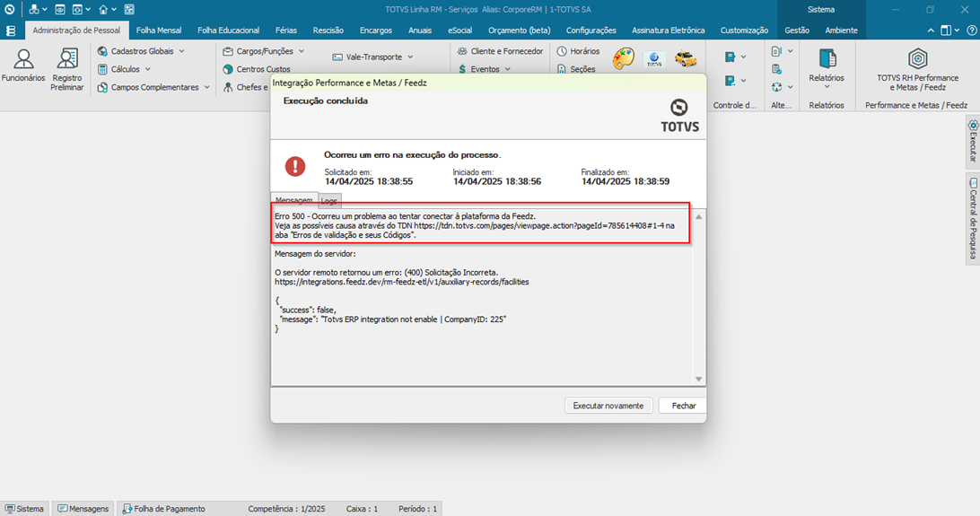Click the Cargos/Funções briefcase icon
Viewport: 980px width, 516px height.
(228, 51)
